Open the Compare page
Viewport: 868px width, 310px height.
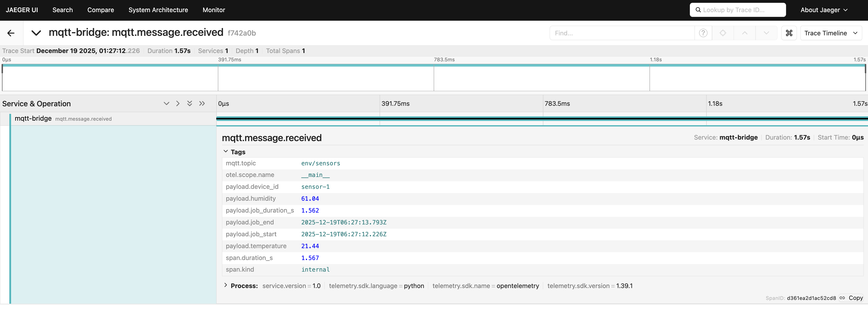[x=100, y=10]
